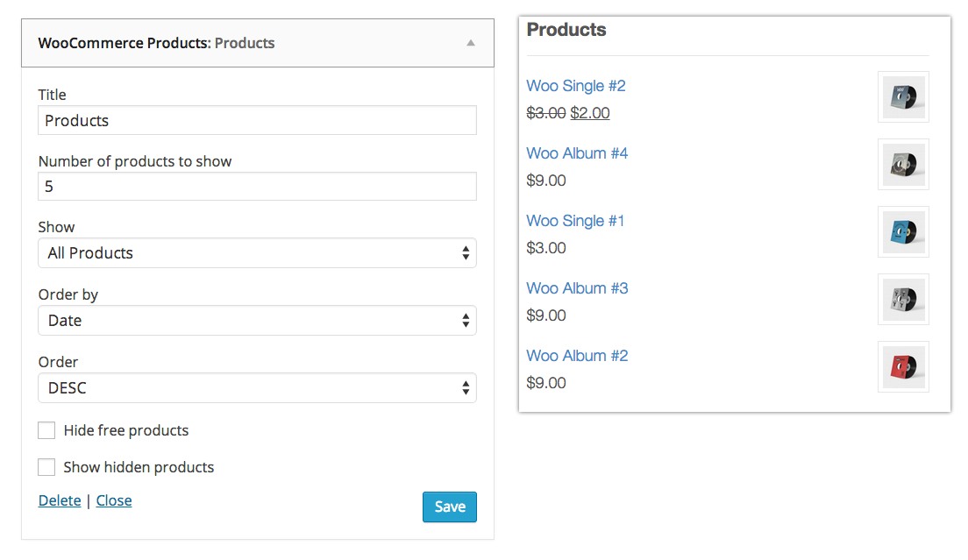This screenshot has width=968, height=560.
Task: Click the $2.00 sale price link
Action: [591, 112]
